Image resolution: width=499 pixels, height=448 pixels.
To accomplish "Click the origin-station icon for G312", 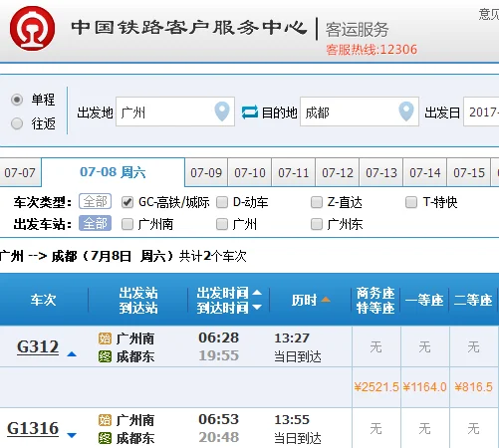I will [x=105, y=338].
